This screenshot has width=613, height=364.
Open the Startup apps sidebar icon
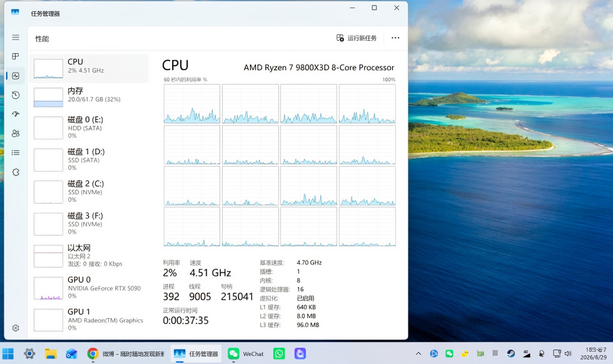[16, 114]
